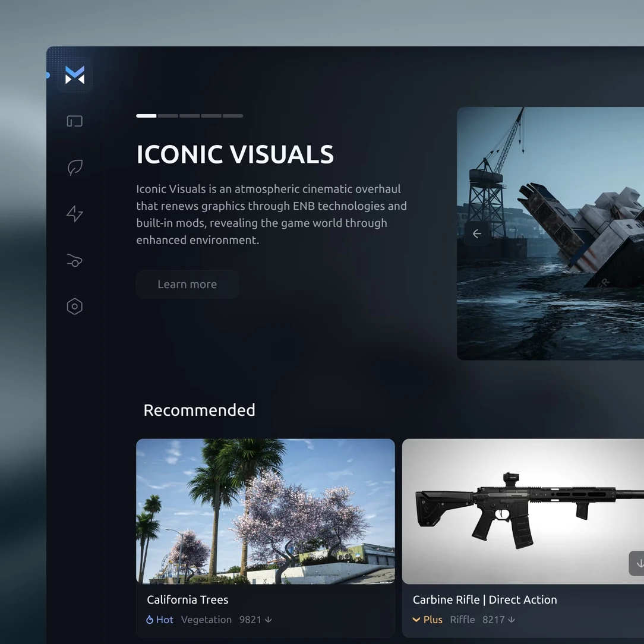Click the Learn more button

pos(187,284)
